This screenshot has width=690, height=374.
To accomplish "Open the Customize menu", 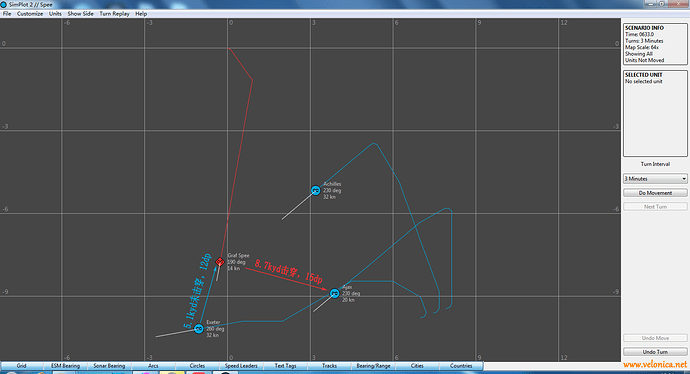I will click(30, 14).
